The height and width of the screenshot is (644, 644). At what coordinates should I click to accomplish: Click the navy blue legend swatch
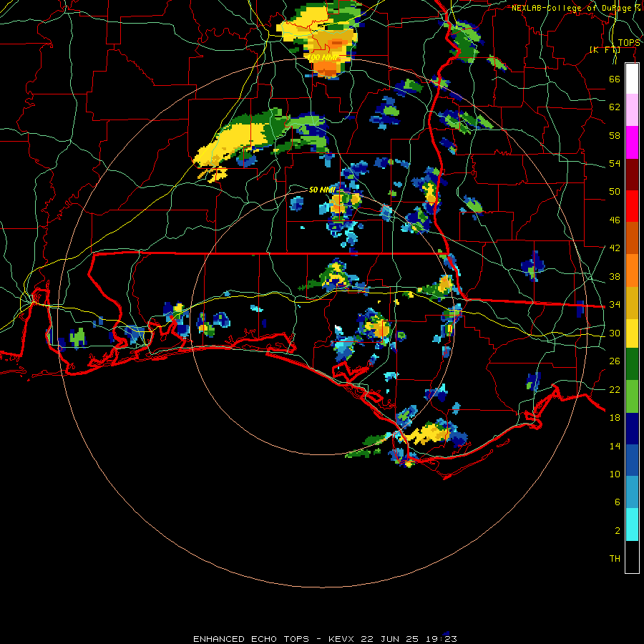tap(632, 429)
